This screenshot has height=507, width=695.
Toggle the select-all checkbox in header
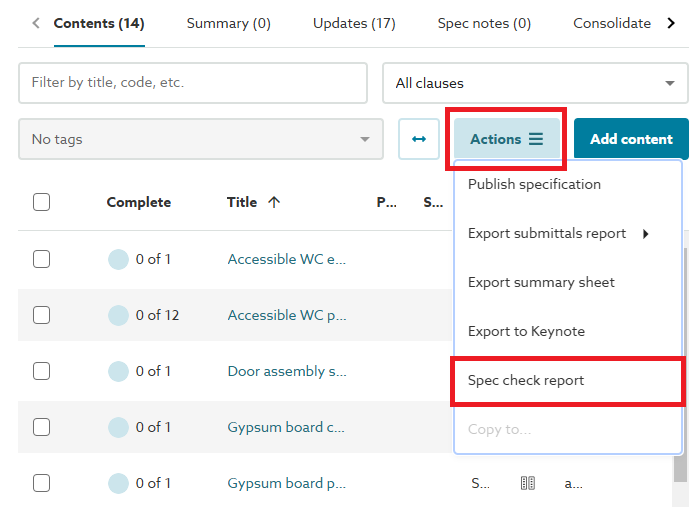41,202
